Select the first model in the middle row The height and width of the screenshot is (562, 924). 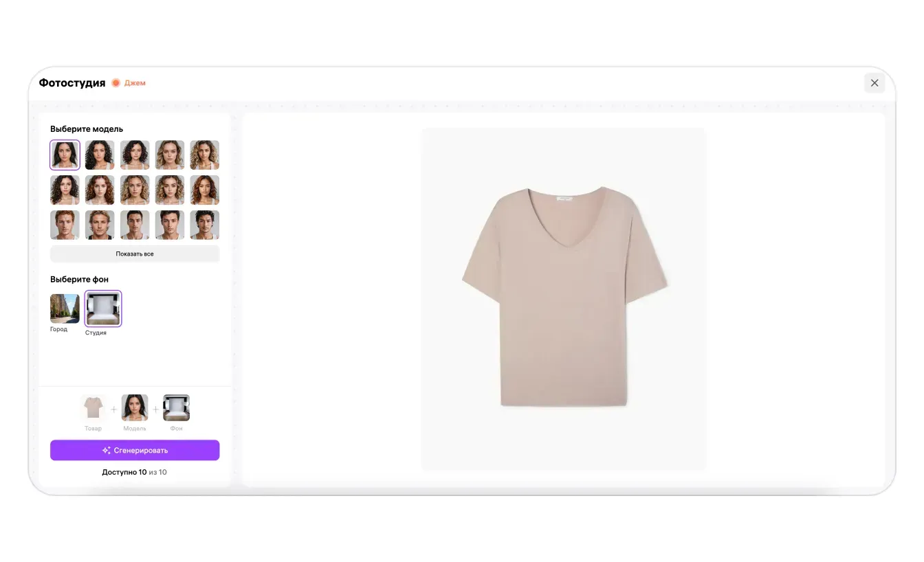click(x=65, y=190)
